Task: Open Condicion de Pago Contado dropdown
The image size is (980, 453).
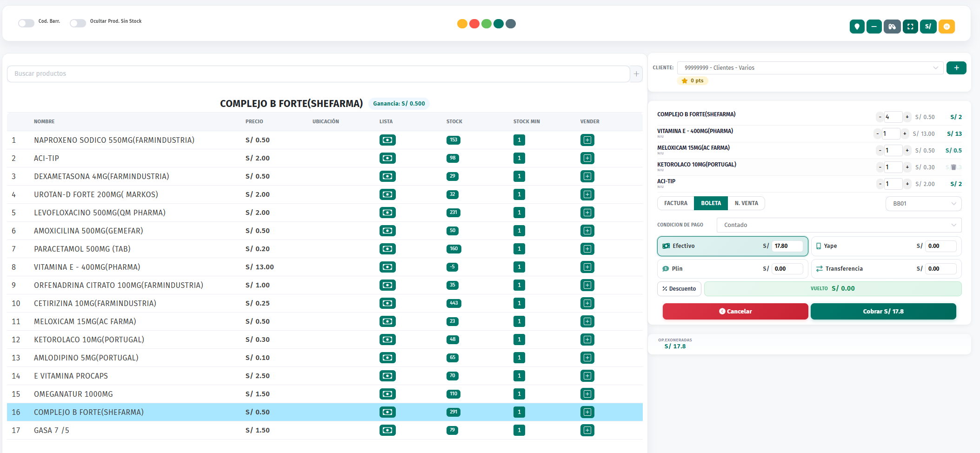Action: point(839,225)
